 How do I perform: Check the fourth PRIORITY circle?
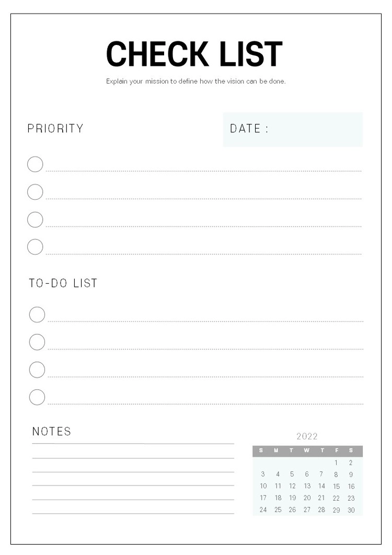35,247
